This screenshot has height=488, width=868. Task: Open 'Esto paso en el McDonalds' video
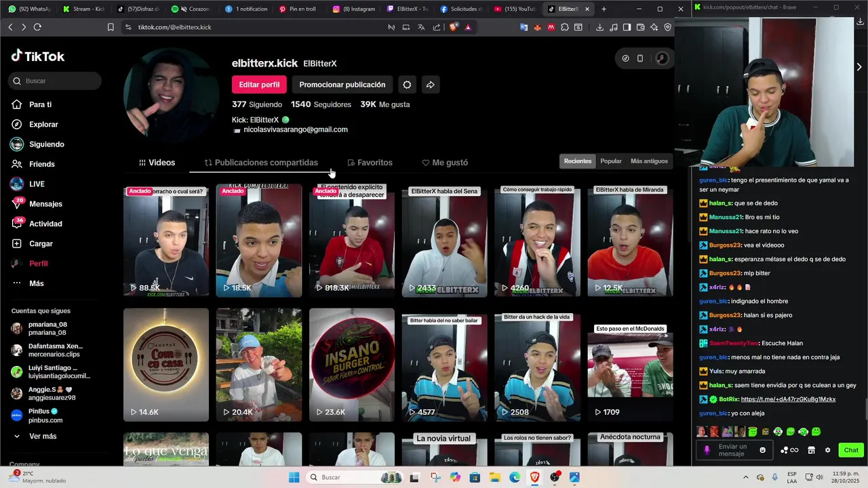[630, 365]
